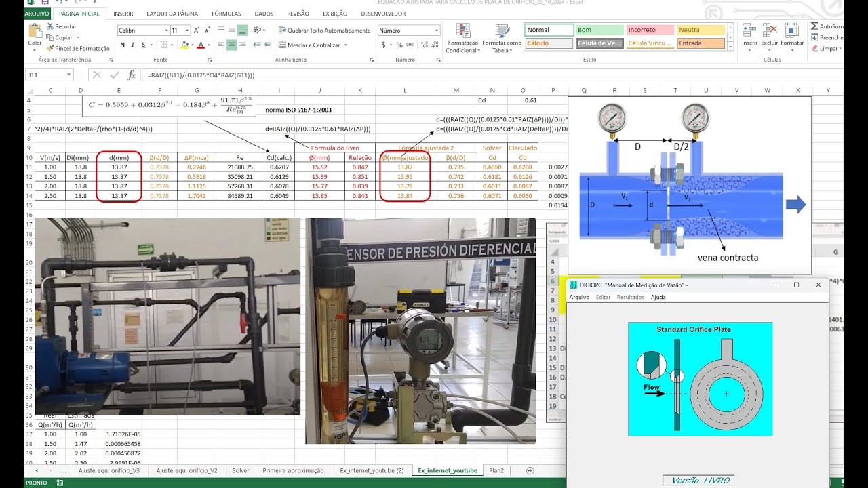Click the AutoSoma sigma icon
The width and height of the screenshot is (868, 488).
pyautogui.click(x=814, y=26)
